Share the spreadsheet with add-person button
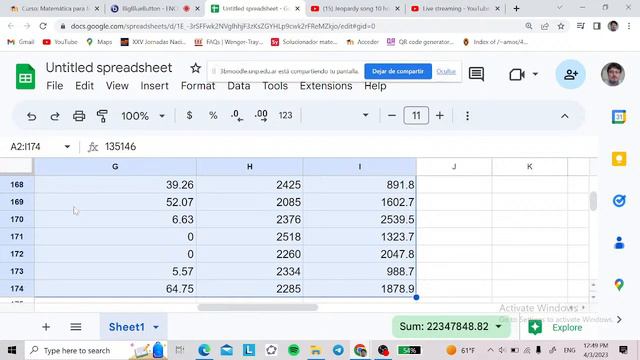640x360 pixels. coord(571,74)
